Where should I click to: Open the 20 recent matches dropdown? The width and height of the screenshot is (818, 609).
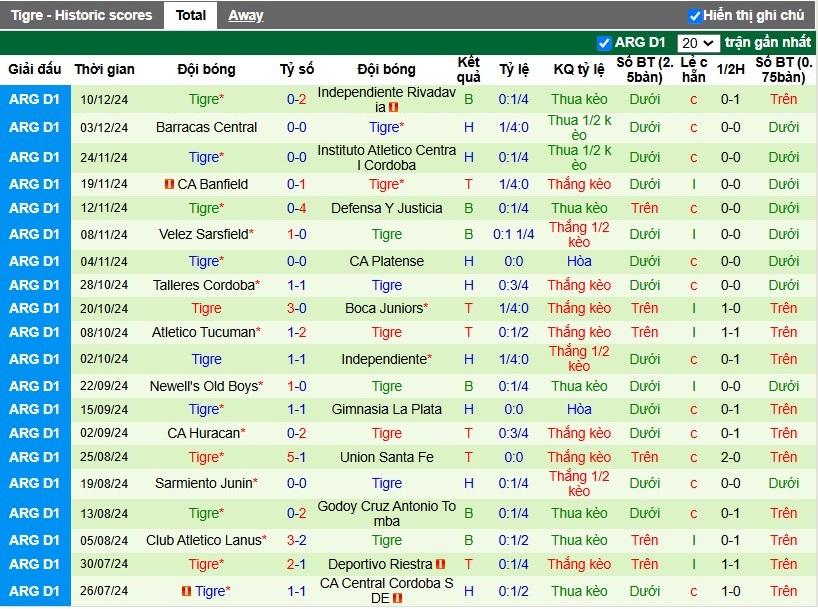(x=697, y=43)
